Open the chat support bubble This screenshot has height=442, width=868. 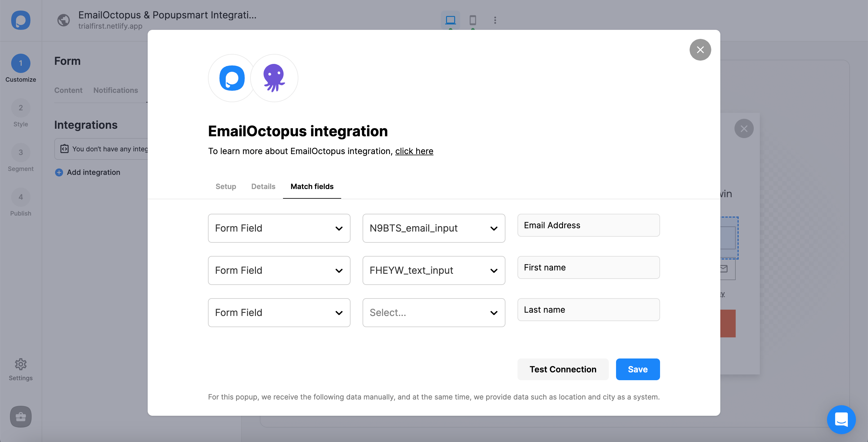841,419
